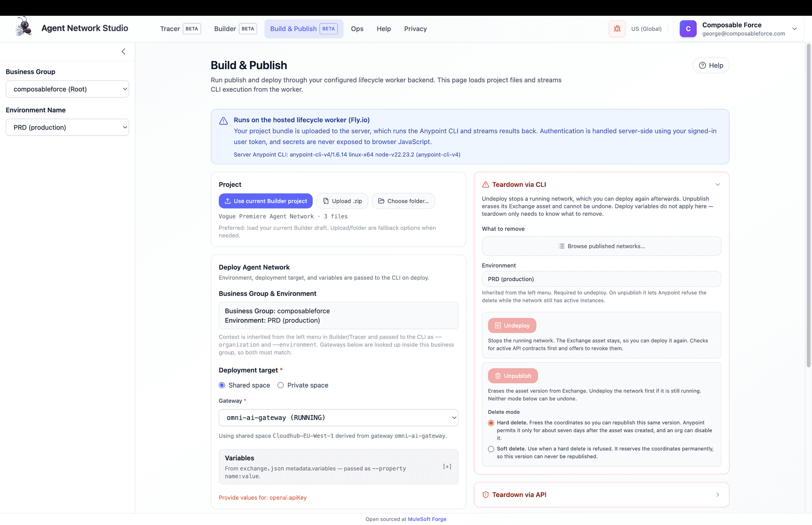The width and height of the screenshot is (812, 525).
Task: Select Private space radio option
Action: pos(281,385)
